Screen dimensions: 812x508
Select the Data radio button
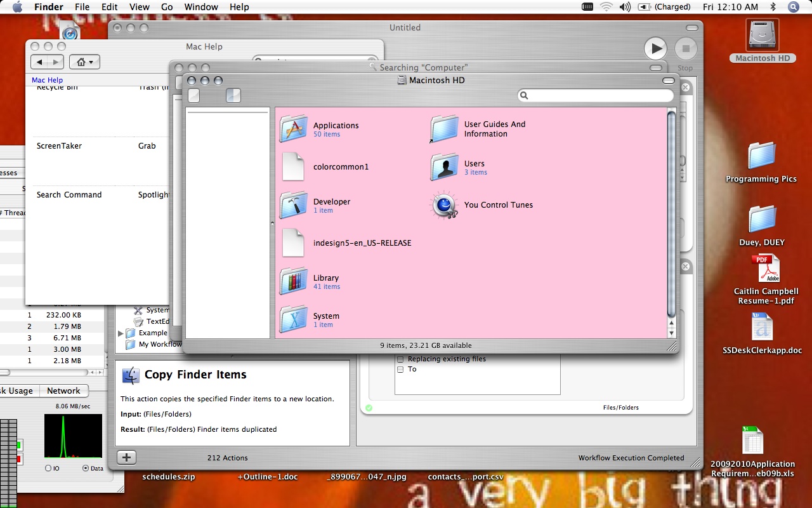(x=86, y=468)
